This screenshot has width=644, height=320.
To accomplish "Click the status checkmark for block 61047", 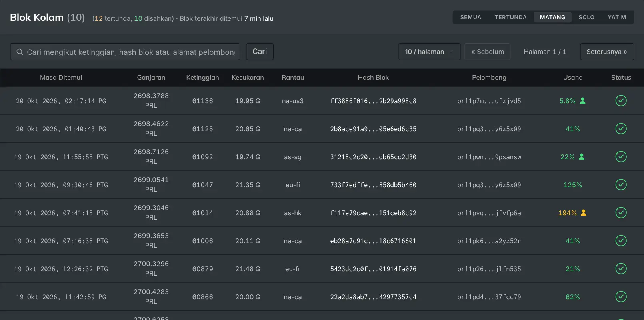I will click(621, 185).
